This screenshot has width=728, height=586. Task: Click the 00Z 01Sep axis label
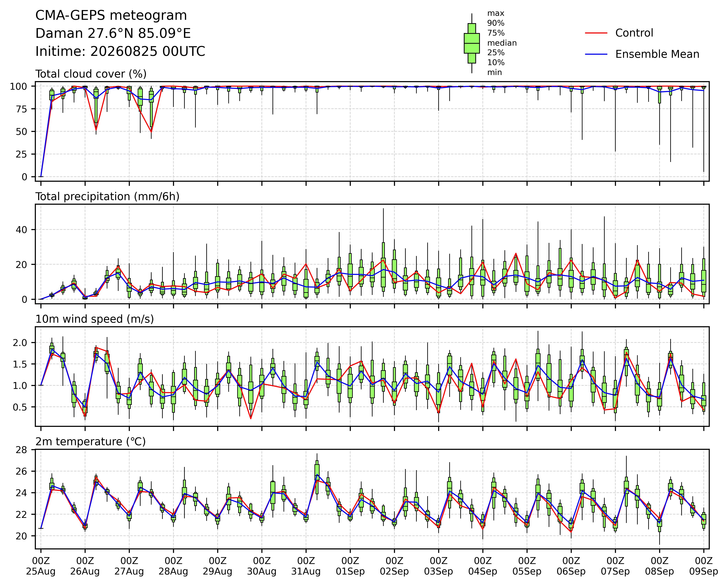(x=350, y=566)
